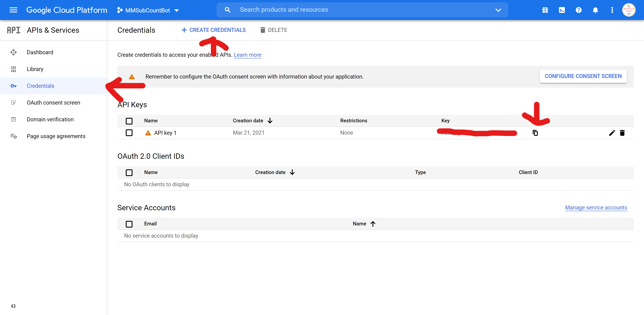Expand the search bar dropdown chevron
The height and width of the screenshot is (315, 644).
point(498,10)
